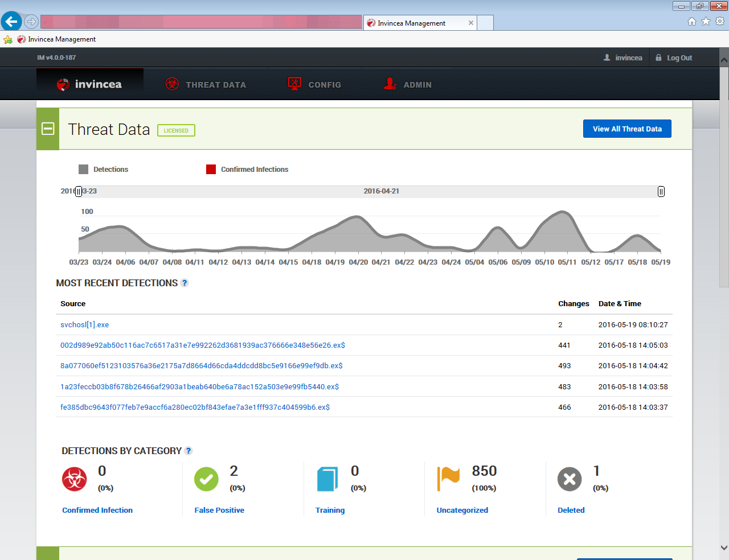Click the gray X Deleted icon
The height and width of the screenshot is (560, 729).
click(570, 479)
